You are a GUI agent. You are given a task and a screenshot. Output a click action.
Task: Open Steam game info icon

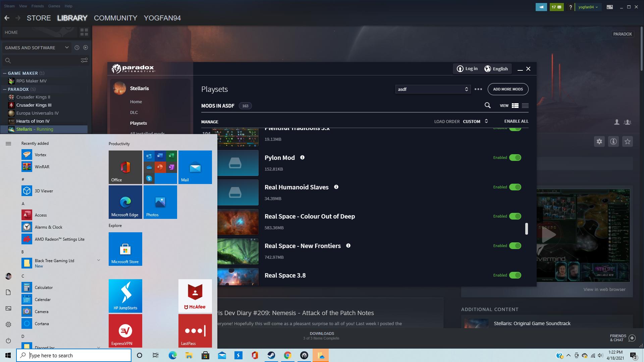(x=613, y=141)
